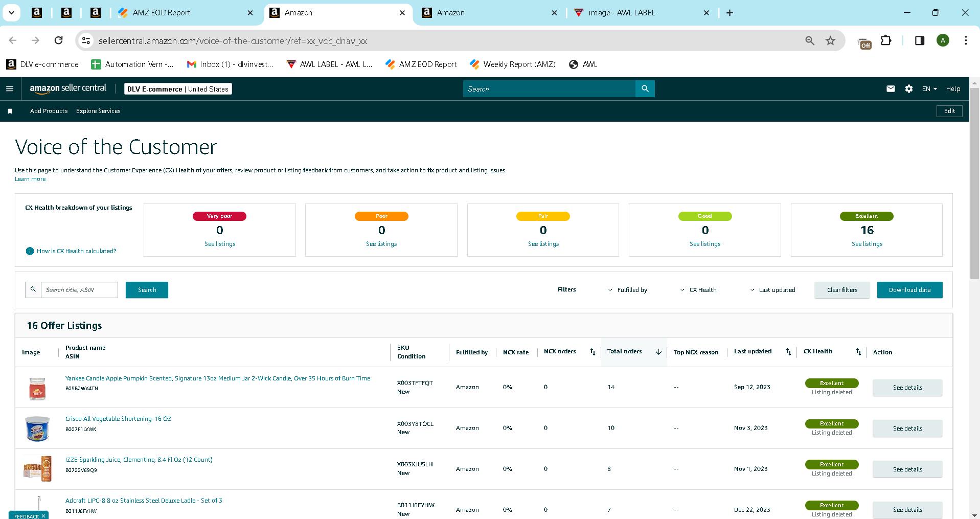This screenshot has height=519, width=980.
Task: Click the Seller Central top search field
Action: pyautogui.click(x=549, y=89)
